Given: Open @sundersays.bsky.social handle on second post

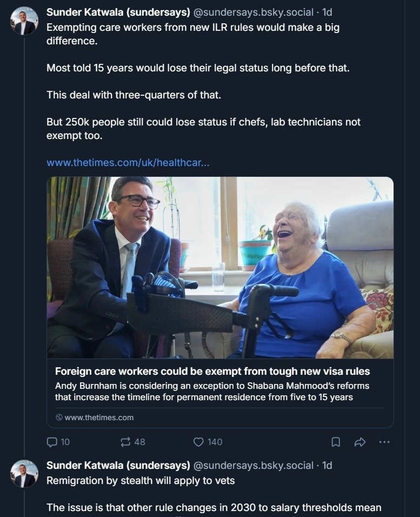Looking at the screenshot, I should [253, 465].
